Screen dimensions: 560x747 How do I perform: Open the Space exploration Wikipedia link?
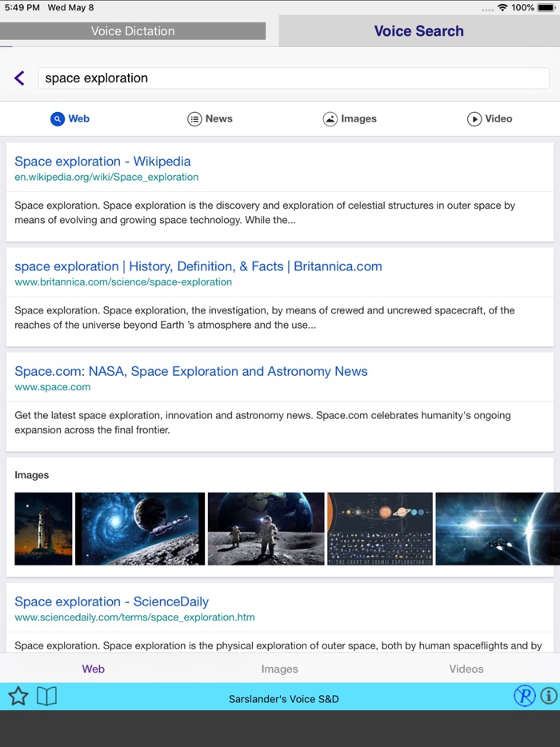[x=102, y=161]
